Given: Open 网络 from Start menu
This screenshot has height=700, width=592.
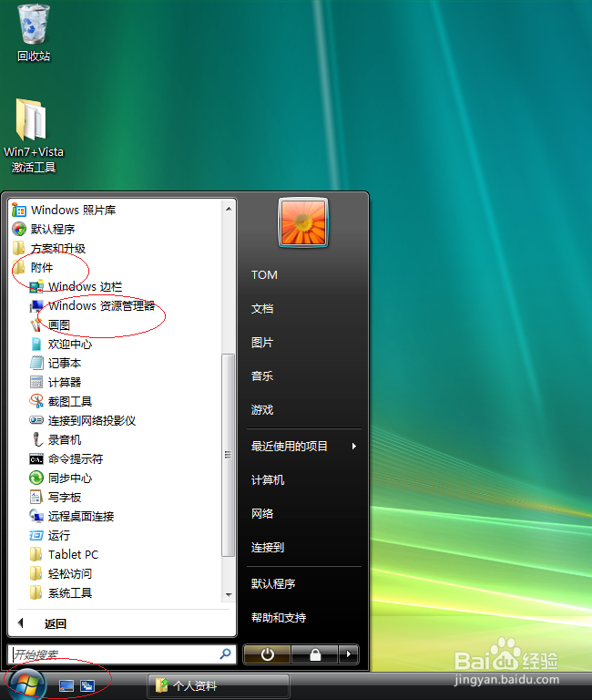Looking at the screenshot, I should (x=262, y=513).
